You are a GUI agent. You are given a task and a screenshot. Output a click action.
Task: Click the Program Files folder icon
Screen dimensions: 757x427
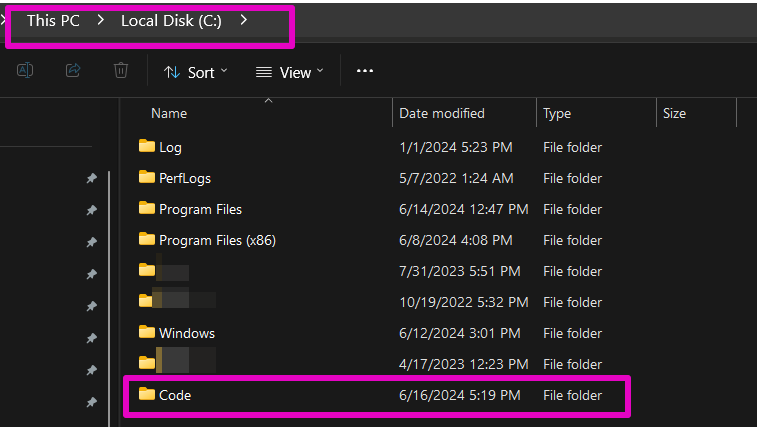pyautogui.click(x=147, y=208)
